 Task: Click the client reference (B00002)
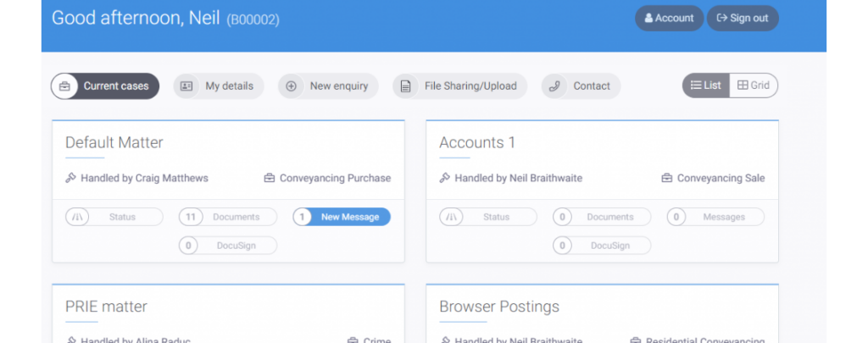(x=253, y=20)
